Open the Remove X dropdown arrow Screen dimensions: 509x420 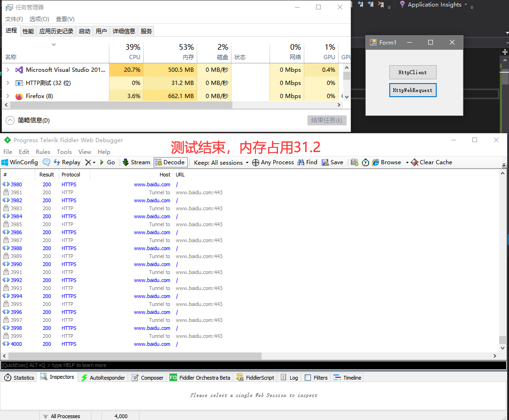94,162
